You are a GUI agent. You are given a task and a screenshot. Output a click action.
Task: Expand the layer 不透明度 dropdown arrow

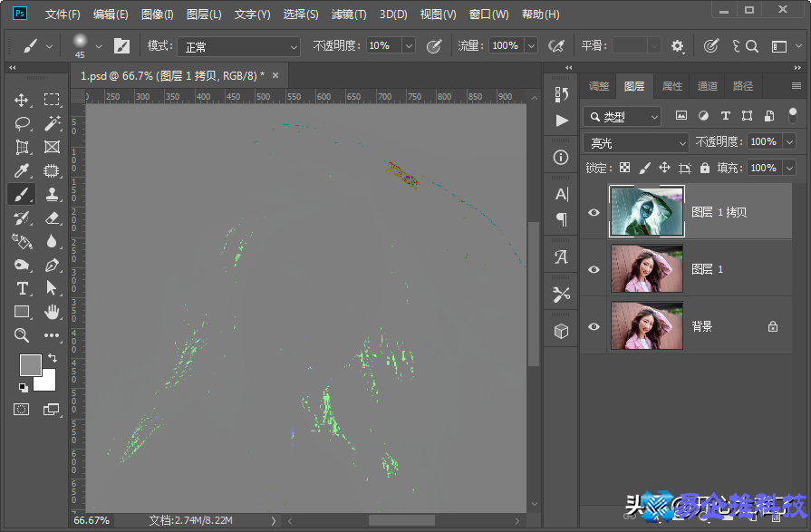pos(789,142)
